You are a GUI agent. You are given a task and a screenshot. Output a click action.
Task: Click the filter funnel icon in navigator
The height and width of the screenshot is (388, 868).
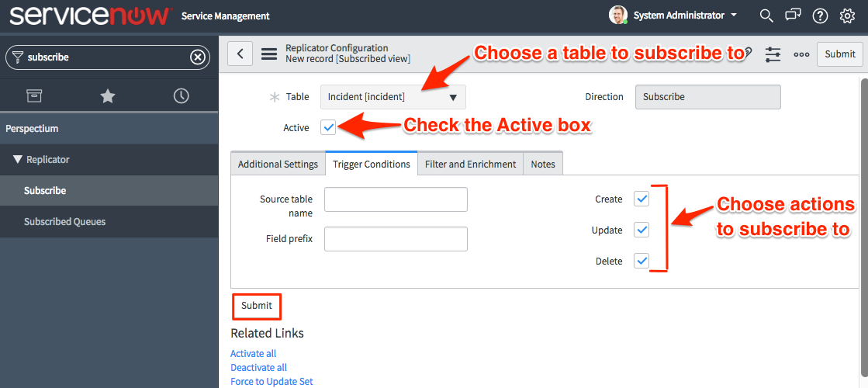[18, 57]
